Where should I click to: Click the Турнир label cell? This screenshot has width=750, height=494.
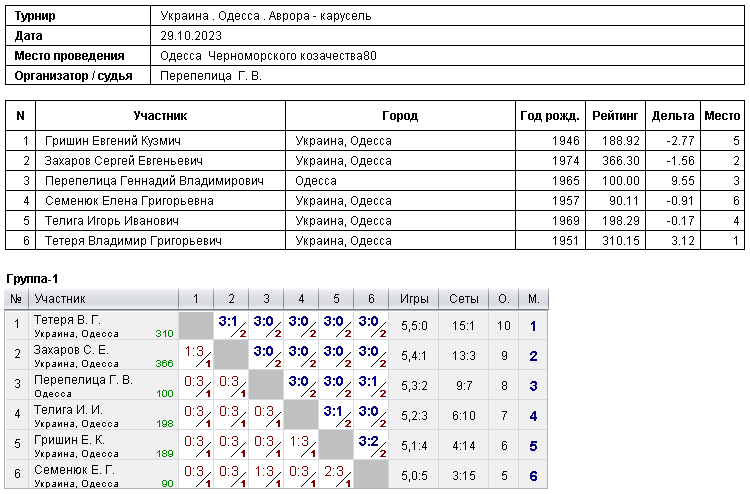coord(78,16)
